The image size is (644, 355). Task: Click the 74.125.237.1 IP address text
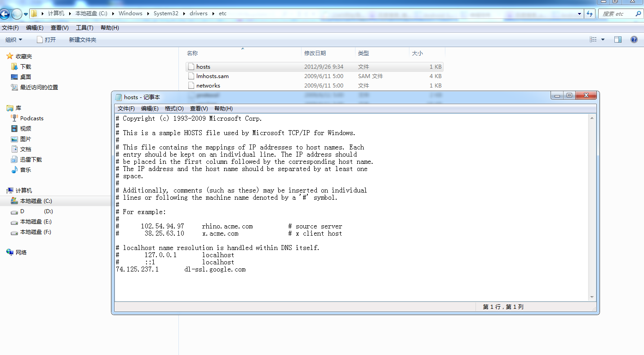click(x=137, y=269)
